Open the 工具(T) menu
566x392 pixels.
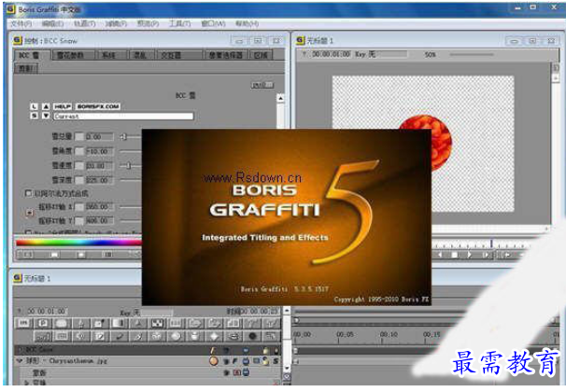180,24
